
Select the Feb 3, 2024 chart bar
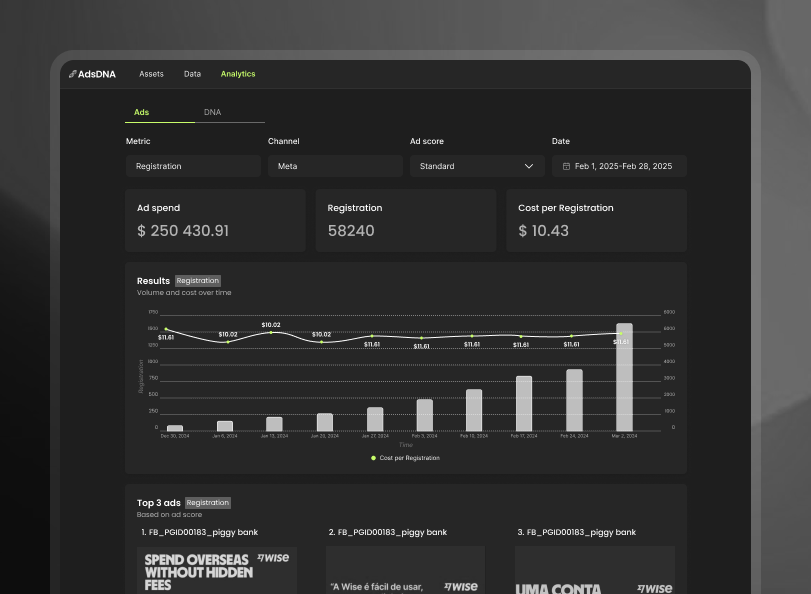pos(425,415)
